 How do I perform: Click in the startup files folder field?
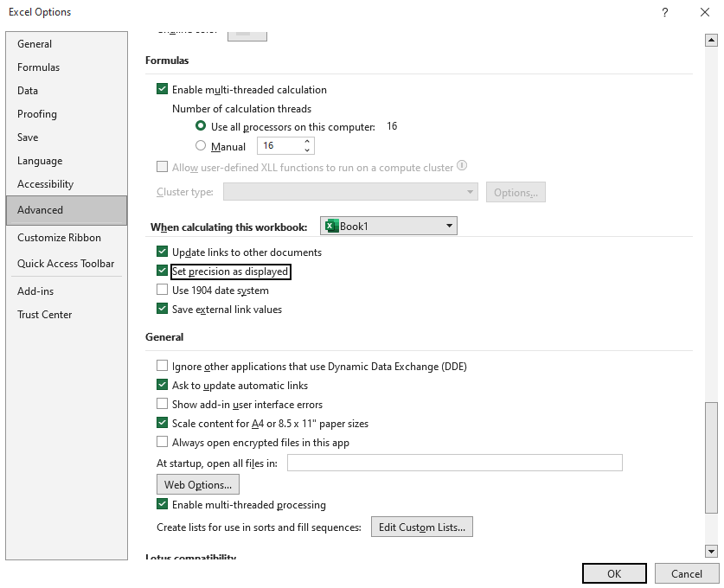tap(454, 463)
